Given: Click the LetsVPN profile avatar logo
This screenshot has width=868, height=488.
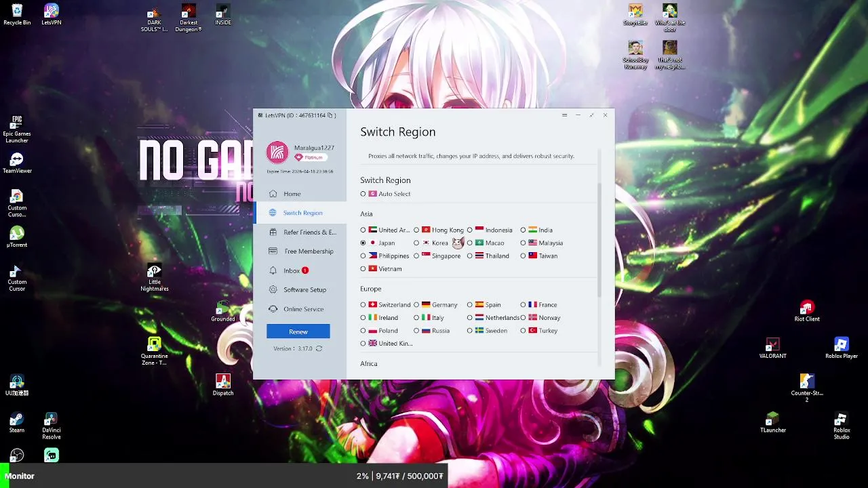Looking at the screenshot, I should pos(277,152).
